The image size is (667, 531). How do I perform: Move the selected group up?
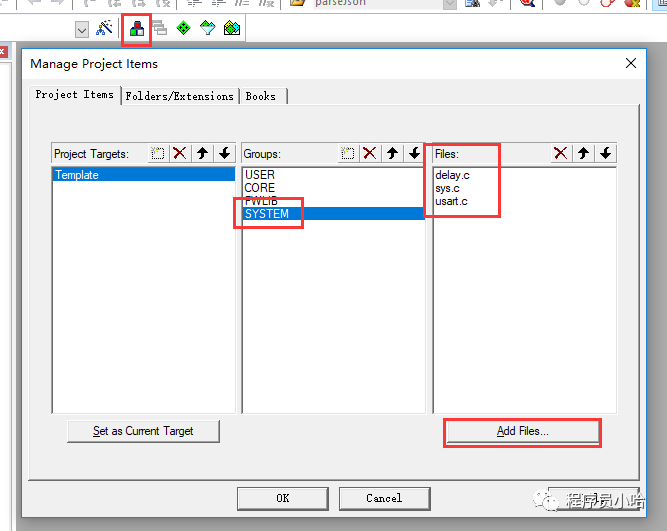coord(392,154)
